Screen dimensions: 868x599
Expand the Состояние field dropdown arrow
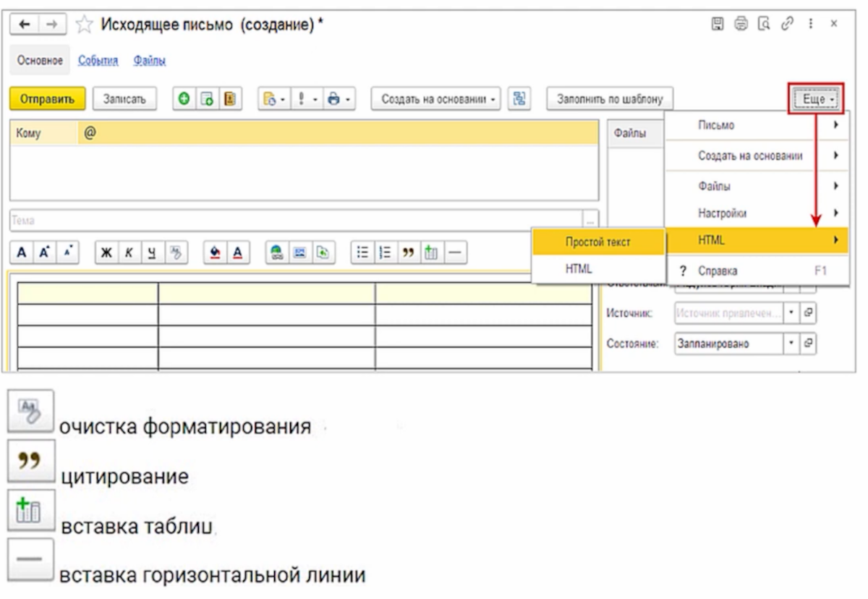[792, 344]
